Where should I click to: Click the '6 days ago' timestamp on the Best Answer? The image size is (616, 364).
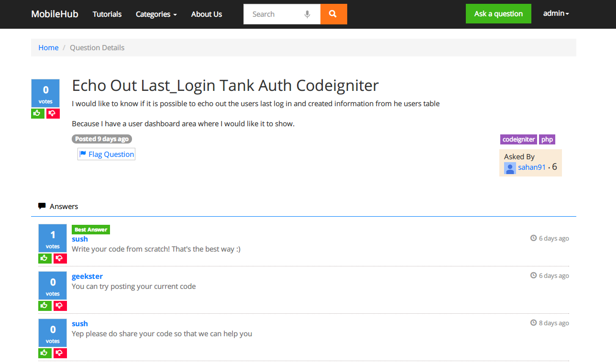tap(554, 238)
